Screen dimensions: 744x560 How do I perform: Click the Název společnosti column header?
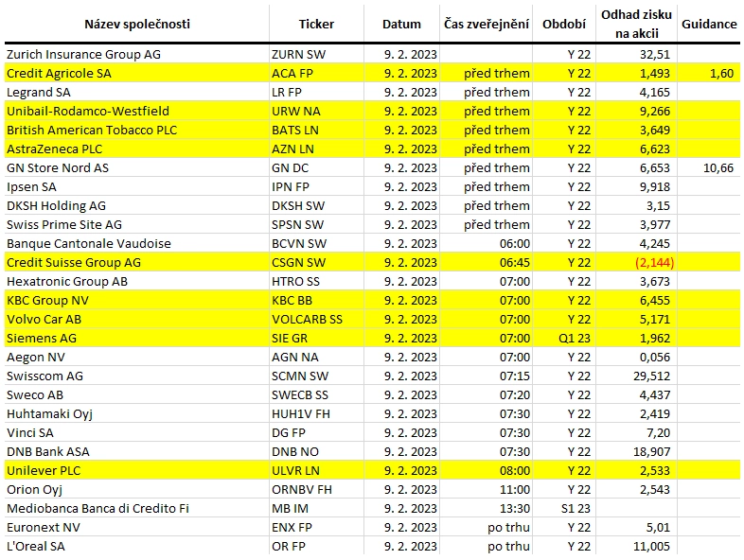137,25
